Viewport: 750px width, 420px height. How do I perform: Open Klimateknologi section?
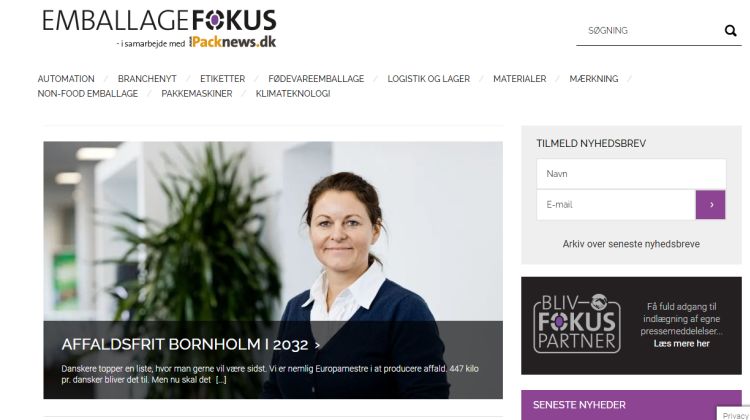[293, 93]
